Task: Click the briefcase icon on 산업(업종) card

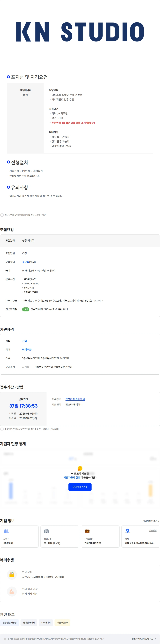Action: (87, 531)
